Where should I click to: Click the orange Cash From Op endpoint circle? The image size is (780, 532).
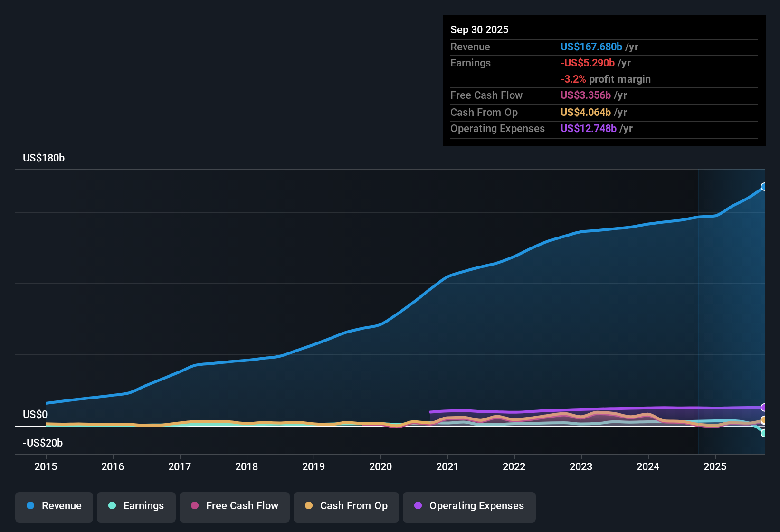pyautogui.click(x=764, y=420)
